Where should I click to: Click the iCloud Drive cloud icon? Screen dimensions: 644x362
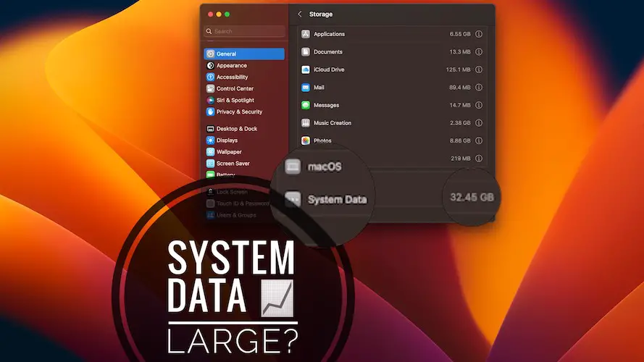pyautogui.click(x=306, y=70)
